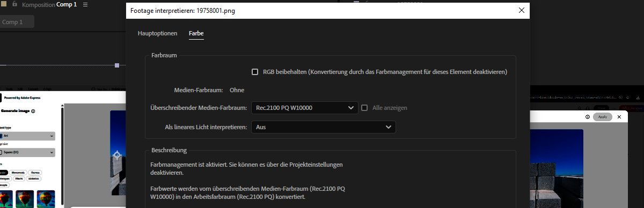The width and height of the screenshot is (644, 208).
Task: Open the Als lineares Licht interpretieren dropdown
Action: (324, 127)
